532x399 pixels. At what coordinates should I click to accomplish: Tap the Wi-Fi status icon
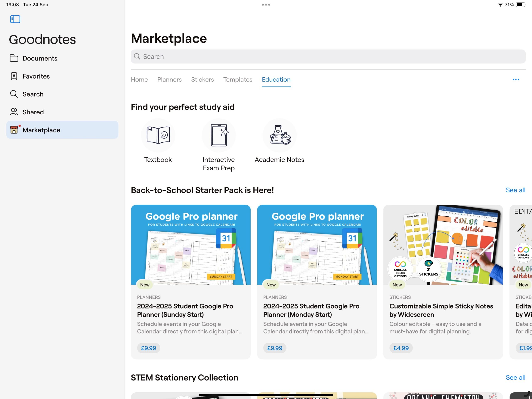point(500,5)
